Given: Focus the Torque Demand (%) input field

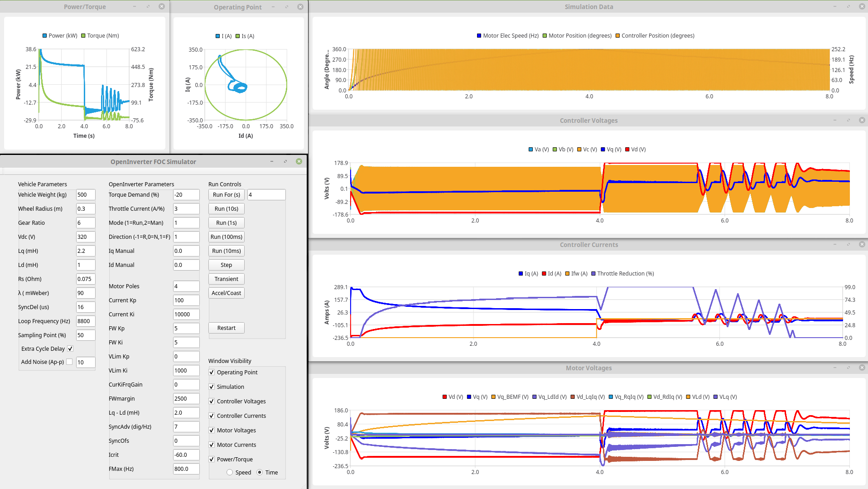Looking at the screenshot, I should pyautogui.click(x=186, y=195).
